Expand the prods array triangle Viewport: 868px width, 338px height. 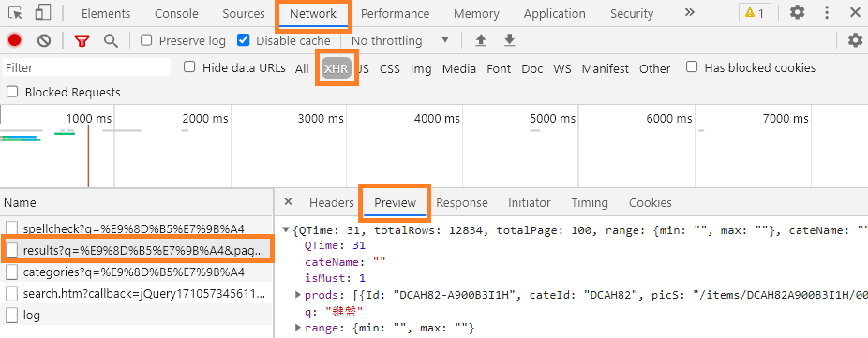(298, 295)
